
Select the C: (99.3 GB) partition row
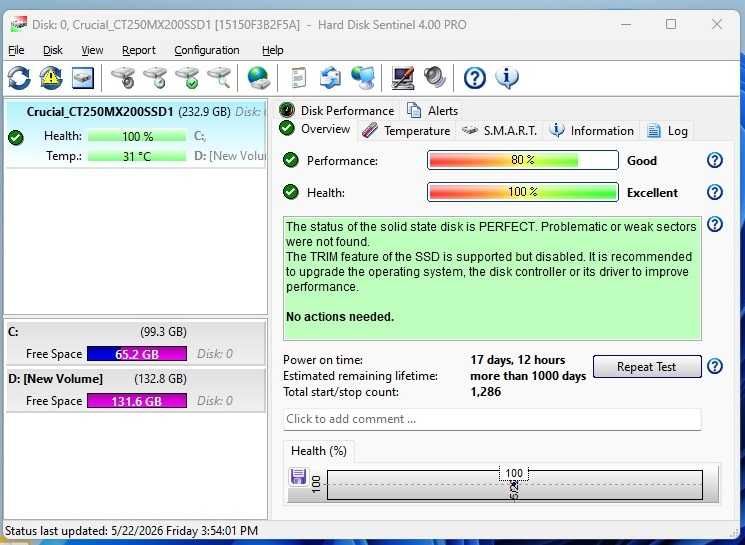click(x=136, y=343)
